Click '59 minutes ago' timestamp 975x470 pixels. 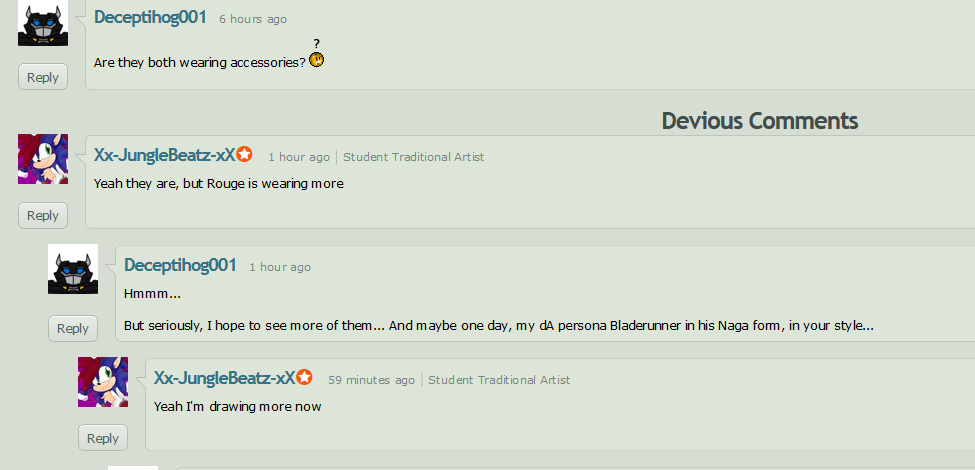(x=371, y=380)
